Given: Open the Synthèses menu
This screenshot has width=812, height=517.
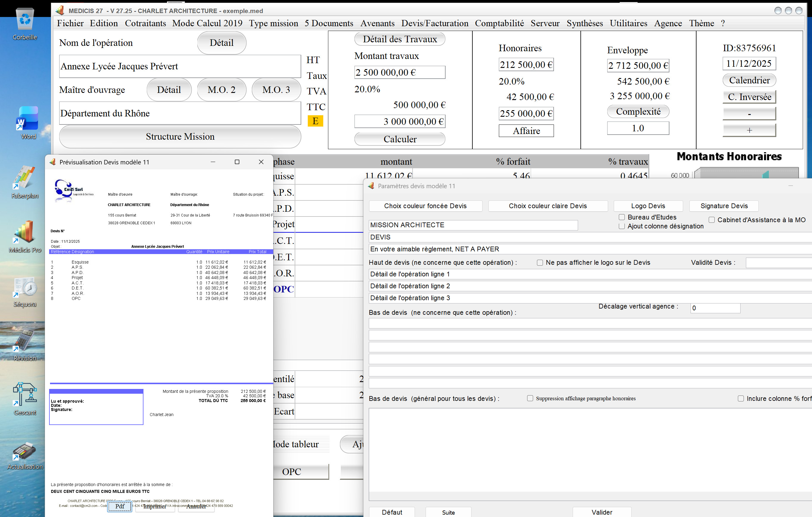Looking at the screenshot, I should click(x=585, y=23).
